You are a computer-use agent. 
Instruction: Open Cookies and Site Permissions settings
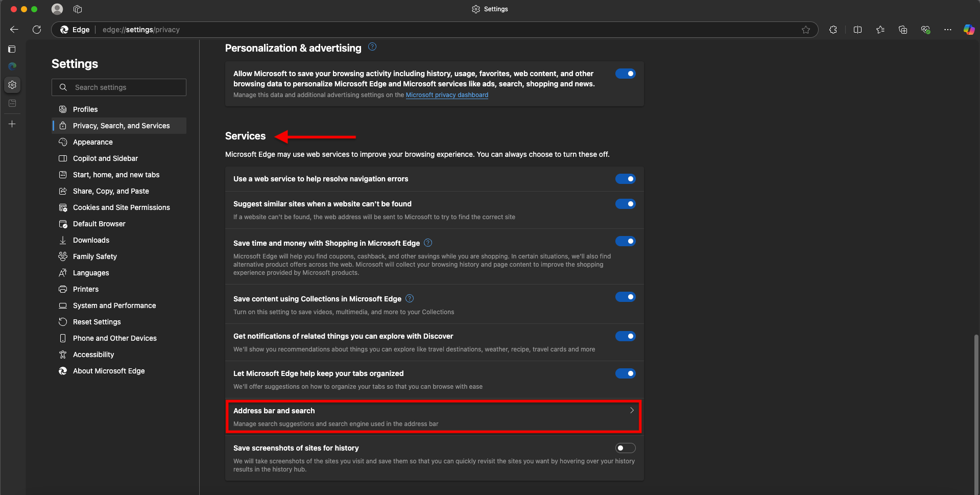click(x=119, y=207)
